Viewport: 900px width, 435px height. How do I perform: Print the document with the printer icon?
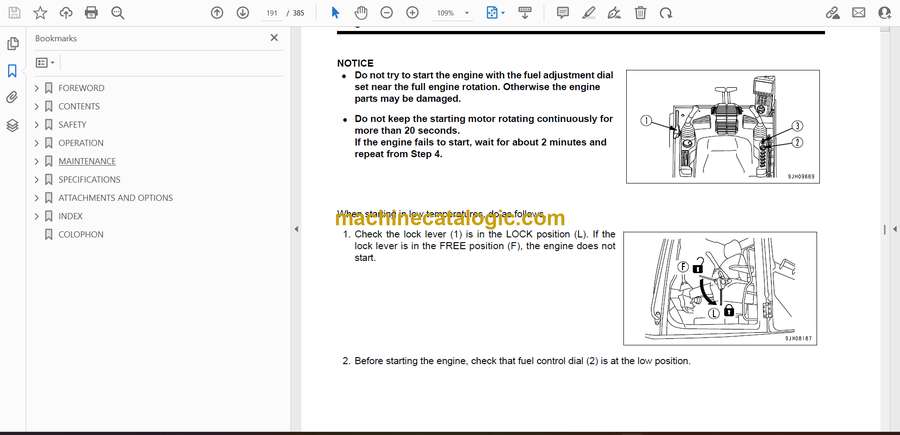click(x=91, y=13)
